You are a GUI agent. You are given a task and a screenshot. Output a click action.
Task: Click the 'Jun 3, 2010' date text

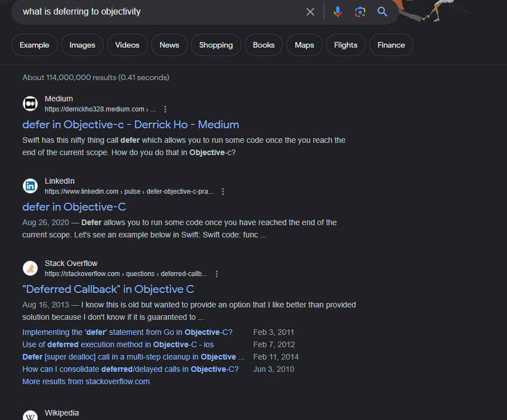point(273,369)
